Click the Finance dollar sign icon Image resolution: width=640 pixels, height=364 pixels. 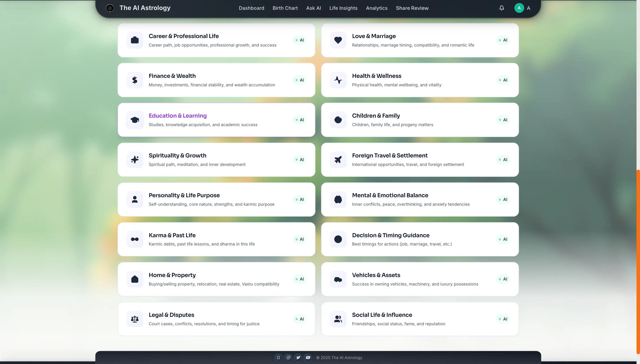[135, 80]
